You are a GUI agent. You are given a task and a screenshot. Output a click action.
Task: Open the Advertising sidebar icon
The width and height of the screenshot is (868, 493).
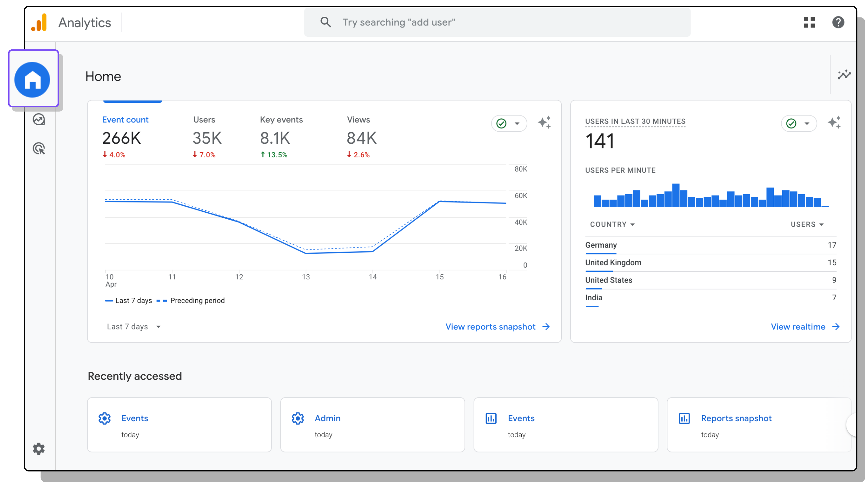point(39,148)
